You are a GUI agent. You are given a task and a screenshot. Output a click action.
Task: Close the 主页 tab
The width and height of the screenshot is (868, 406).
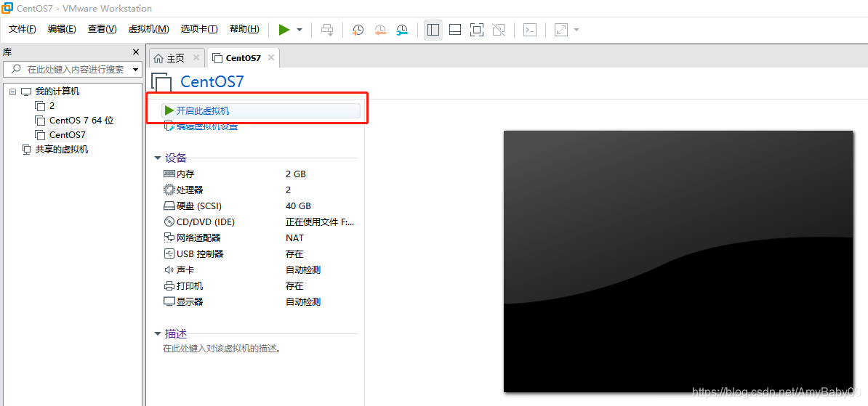point(196,57)
